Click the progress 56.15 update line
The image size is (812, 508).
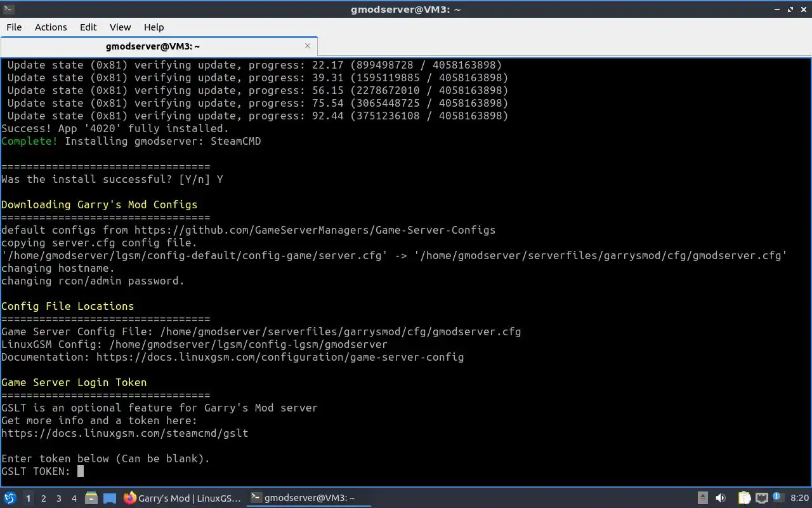point(258,90)
